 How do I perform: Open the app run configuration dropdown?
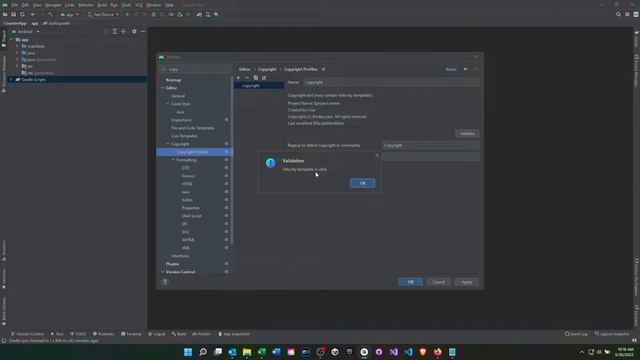(70, 15)
